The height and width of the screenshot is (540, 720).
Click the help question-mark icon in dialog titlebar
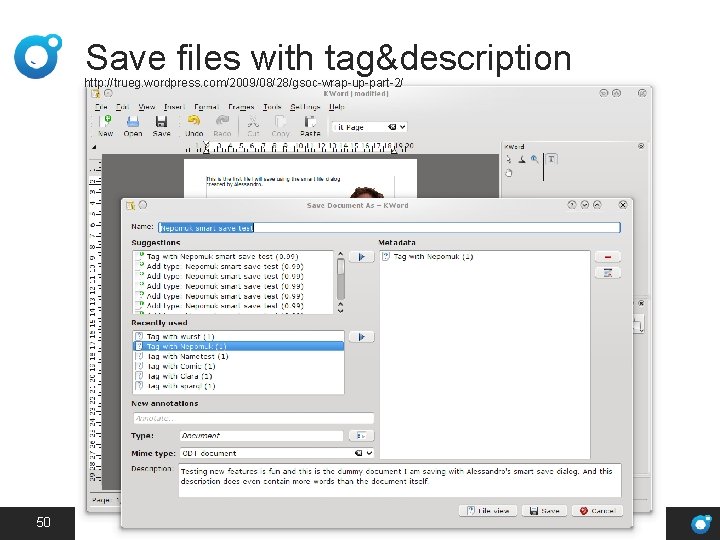pyautogui.click(x=572, y=205)
